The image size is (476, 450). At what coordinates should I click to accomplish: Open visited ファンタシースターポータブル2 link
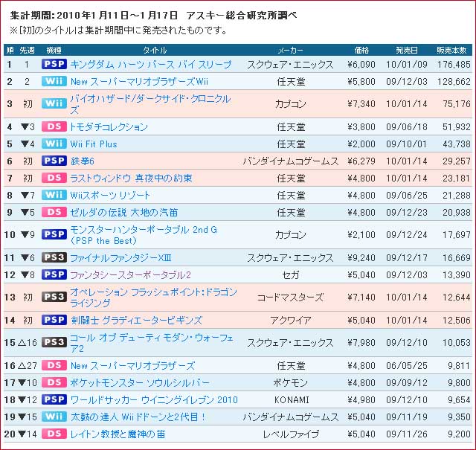point(131,274)
